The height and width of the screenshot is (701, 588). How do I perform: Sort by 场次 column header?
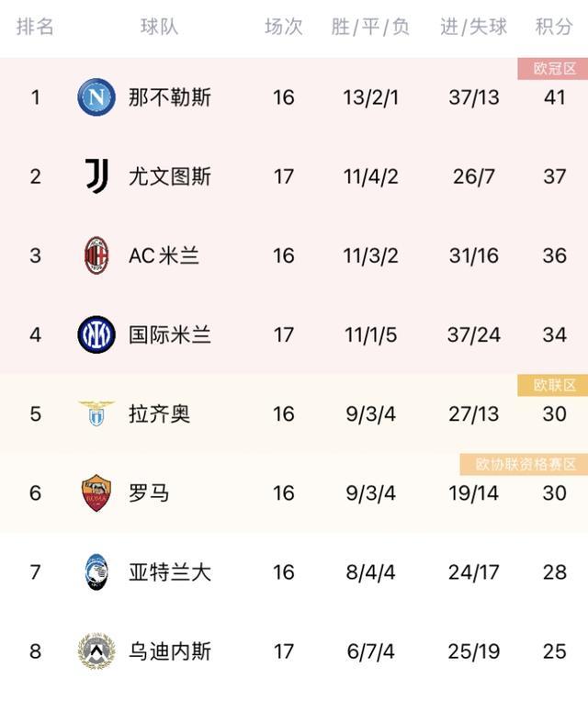(284, 27)
